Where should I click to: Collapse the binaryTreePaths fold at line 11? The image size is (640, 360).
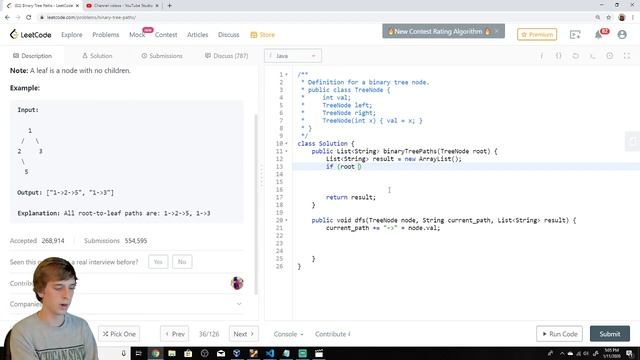[287, 151]
